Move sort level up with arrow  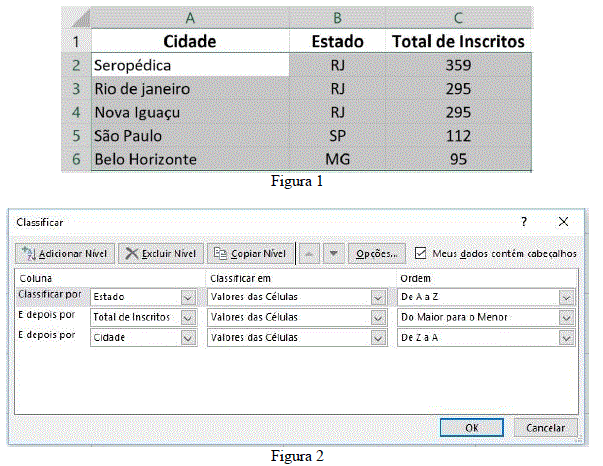click(x=309, y=254)
